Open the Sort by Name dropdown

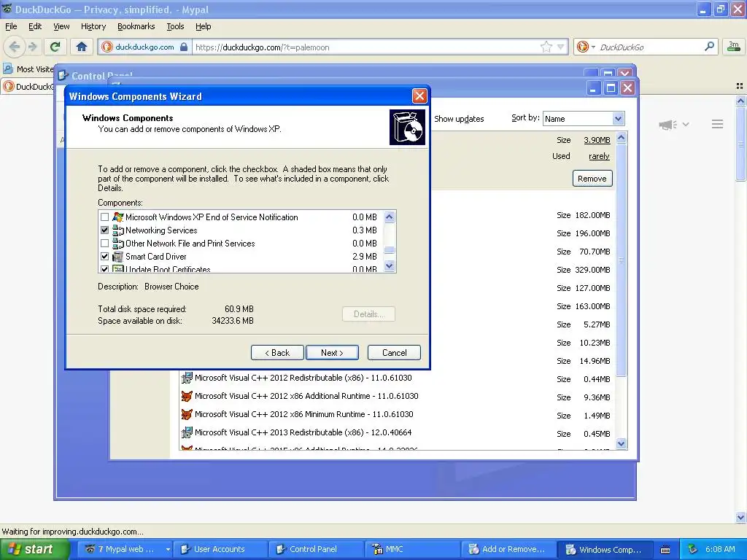pos(618,119)
